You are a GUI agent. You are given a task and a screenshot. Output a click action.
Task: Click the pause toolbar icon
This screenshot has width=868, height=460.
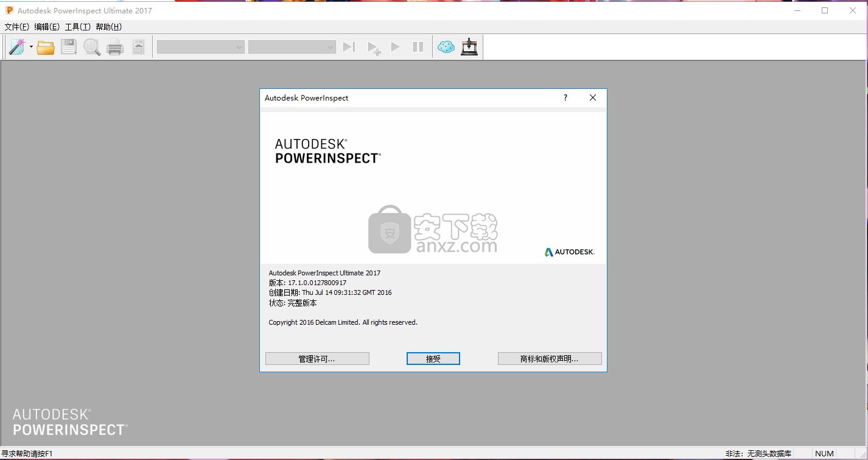418,47
